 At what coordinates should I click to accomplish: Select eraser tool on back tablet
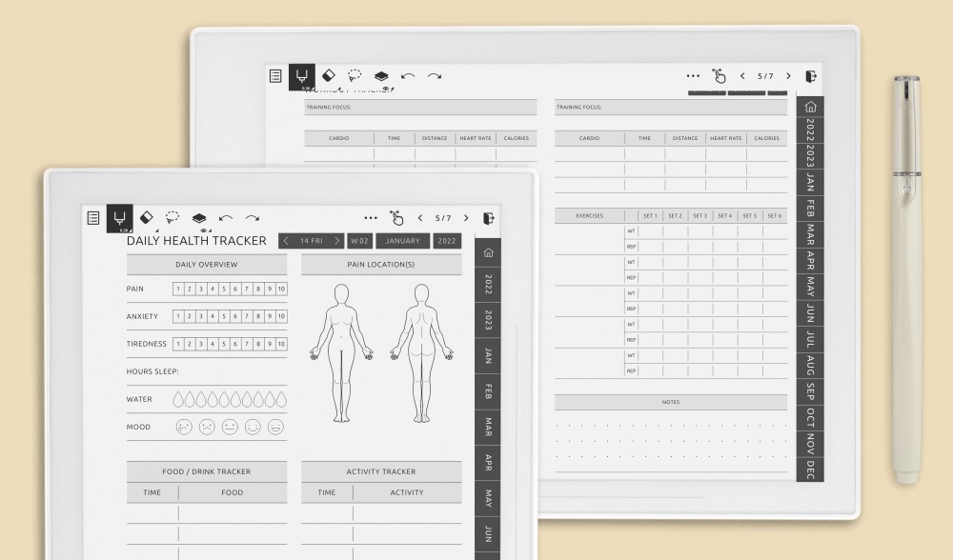[x=328, y=75]
